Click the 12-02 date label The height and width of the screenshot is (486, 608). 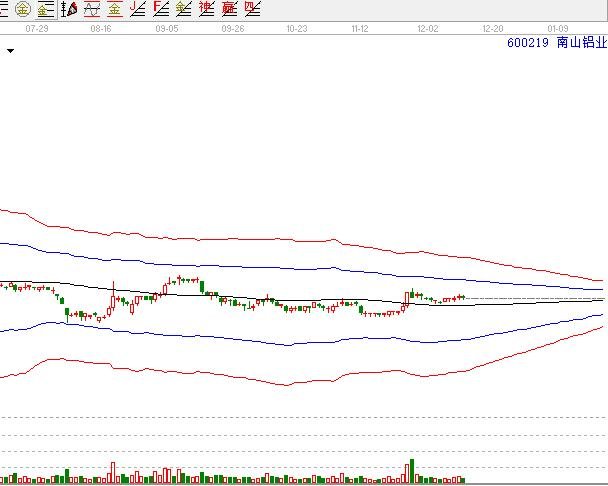(x=428, y=29)
